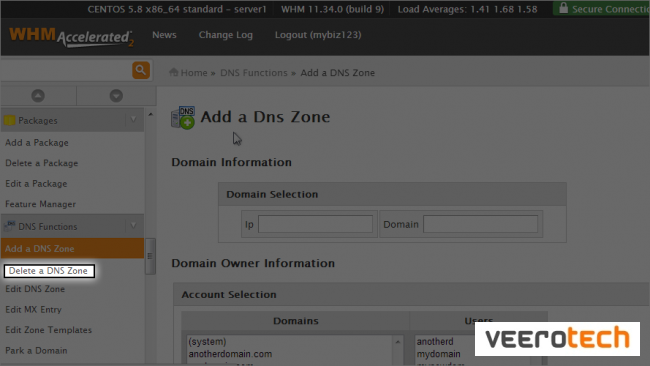The width and height of the screenshot is (650, 366).
Task: Click the orange search magnifier button
Action: 141,70
